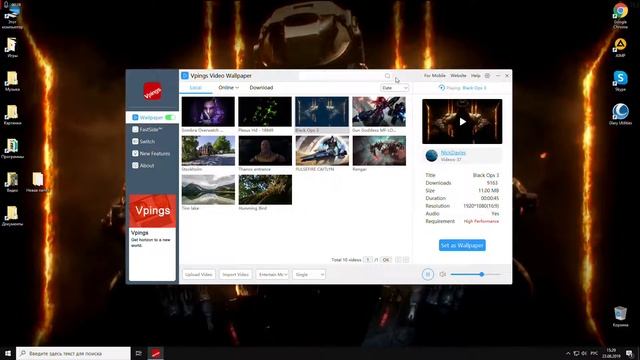Select the Humming Bird thumbnail

click(265, 190)
